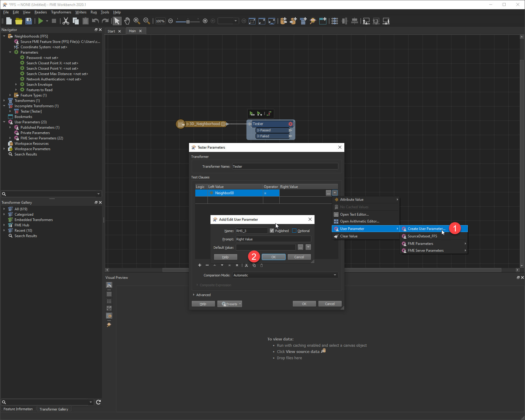Screen dimensions: 525x420
Task: Click the Add Writer icon
Action: [293, 21]
